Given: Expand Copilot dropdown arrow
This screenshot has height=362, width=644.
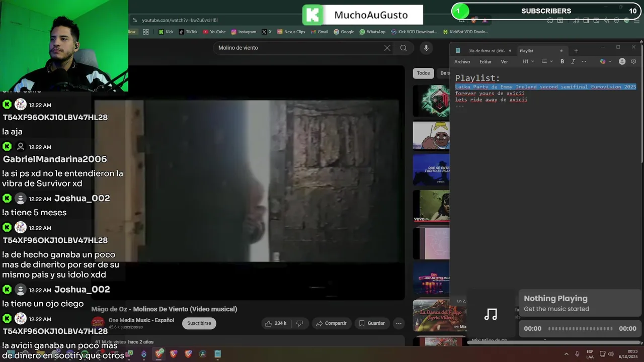Looking at the screenshot, I should (x=610, y=61).
